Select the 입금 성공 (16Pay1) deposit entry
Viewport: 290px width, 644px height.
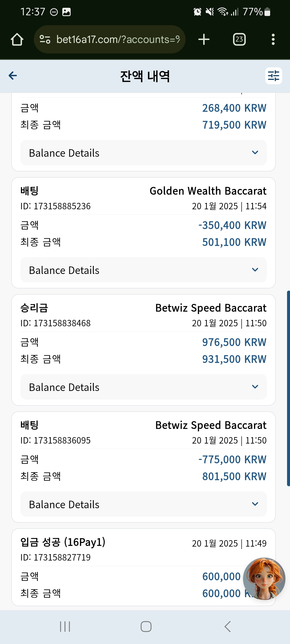click(63, 542)
